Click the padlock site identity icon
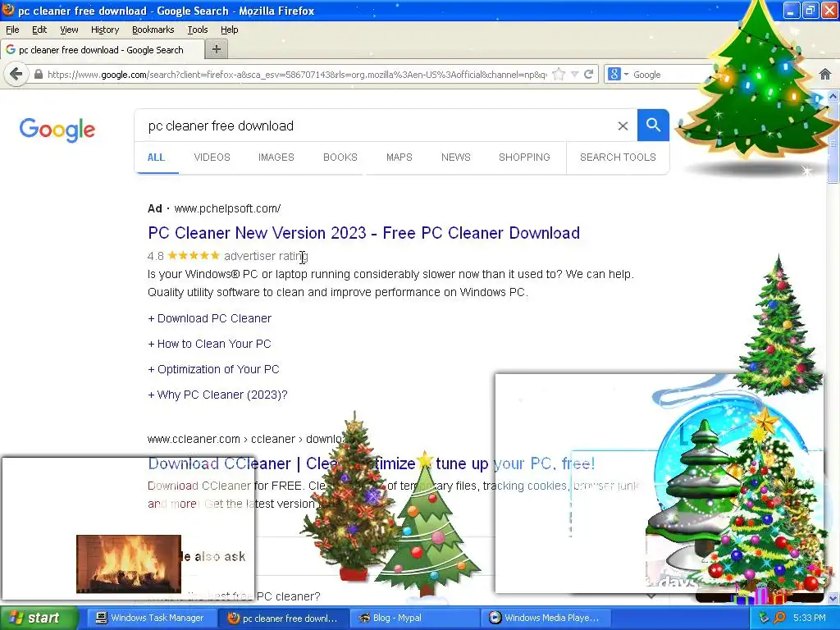 click(39, 75)
